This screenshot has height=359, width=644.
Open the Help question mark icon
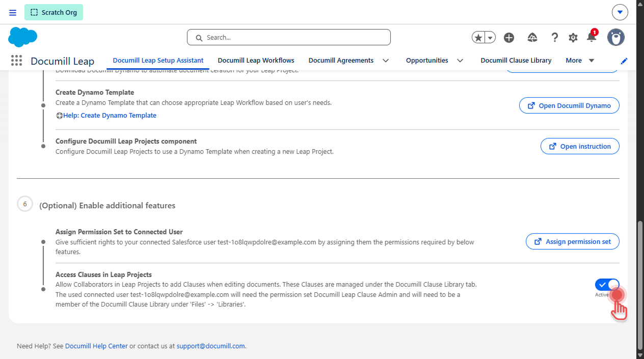555,38
